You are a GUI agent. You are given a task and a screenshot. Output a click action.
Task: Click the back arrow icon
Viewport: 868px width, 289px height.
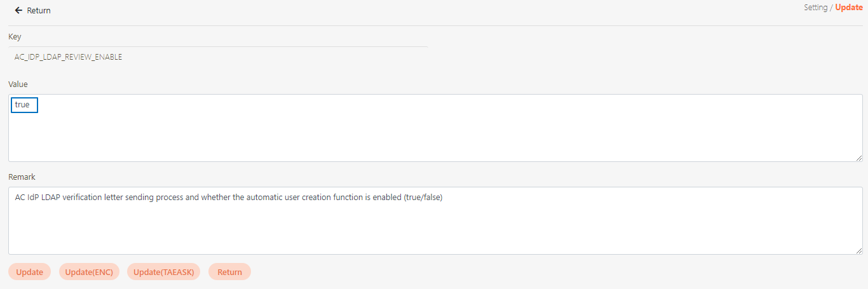[x=18, y=11]
